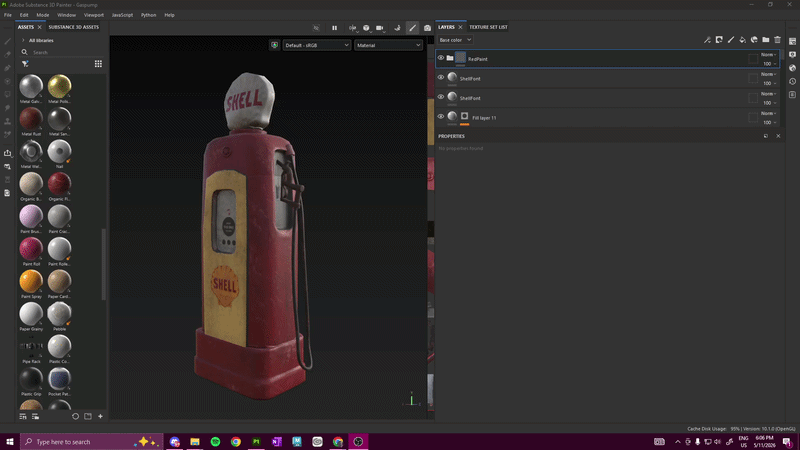The image size is (800, 450).
Task: Click the smart material icon in Layers toolbar
Action: click(x=754, y=40)
